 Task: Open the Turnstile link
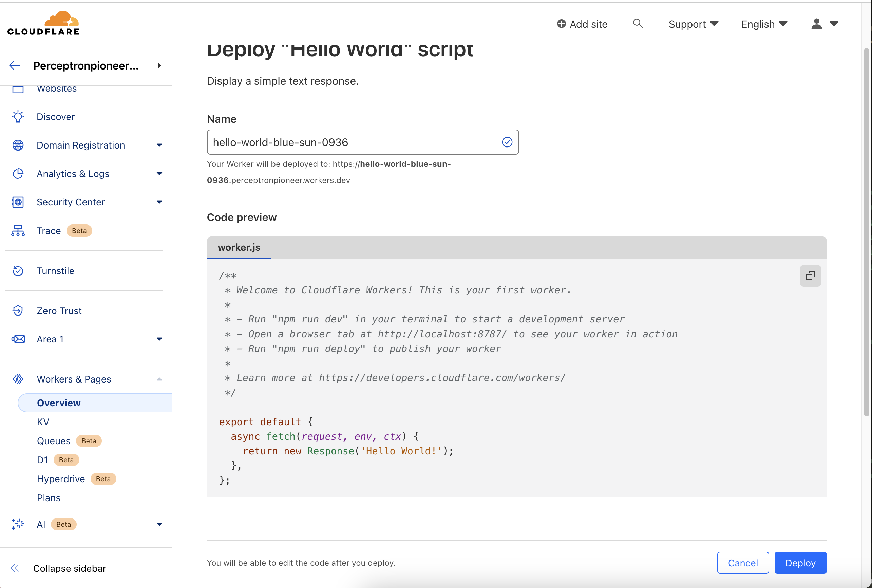click(x=56, y=271)
